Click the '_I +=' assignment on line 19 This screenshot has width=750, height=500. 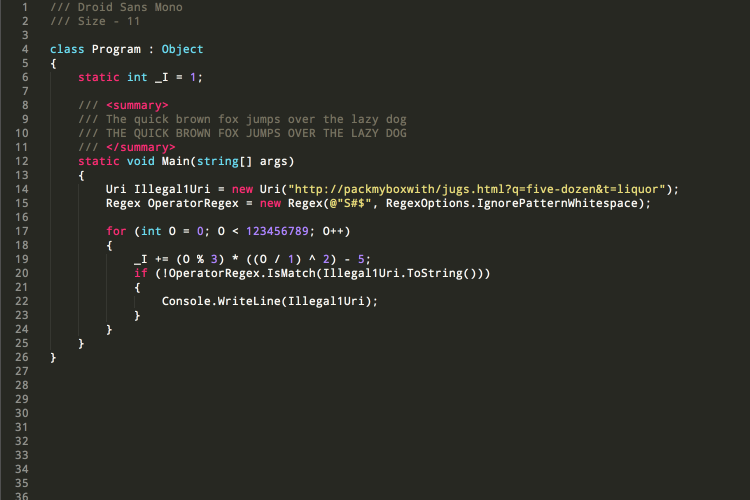click(x=151, y=259)
